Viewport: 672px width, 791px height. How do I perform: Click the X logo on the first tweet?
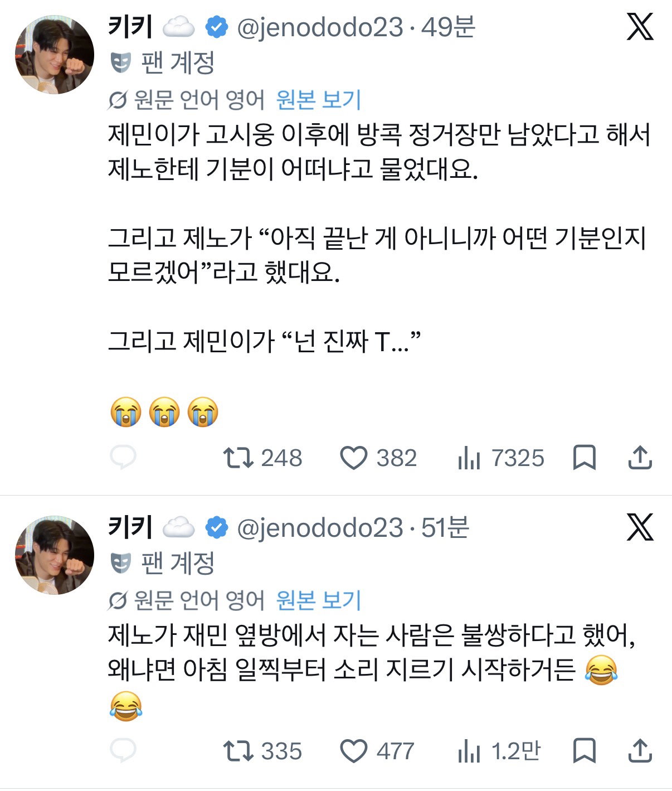coord(640,27)
